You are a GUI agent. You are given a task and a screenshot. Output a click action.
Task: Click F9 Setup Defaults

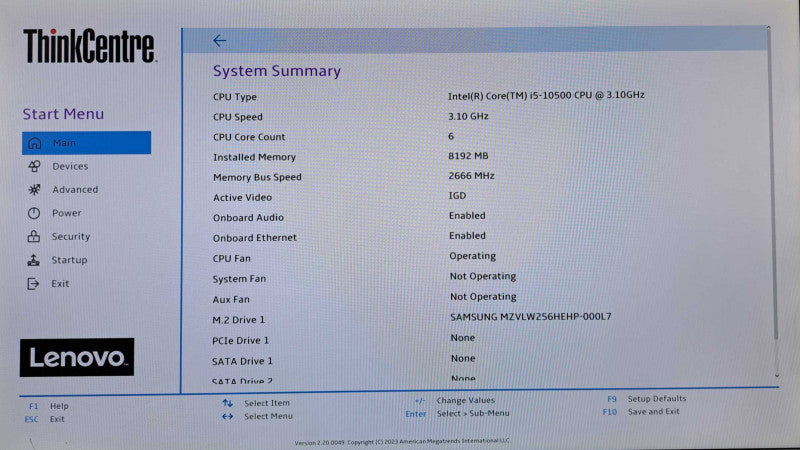point(646,399)
